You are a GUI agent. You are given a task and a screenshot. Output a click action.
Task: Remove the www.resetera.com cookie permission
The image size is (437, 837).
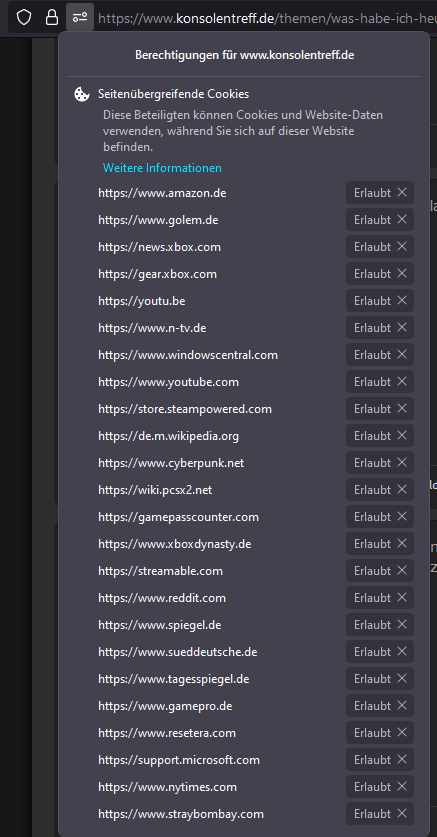pyautogui.click(x=402, y=732)
